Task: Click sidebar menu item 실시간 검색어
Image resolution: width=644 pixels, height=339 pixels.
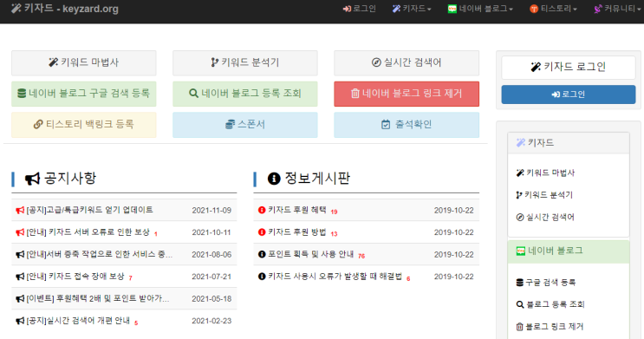Action: coord(545,218)
